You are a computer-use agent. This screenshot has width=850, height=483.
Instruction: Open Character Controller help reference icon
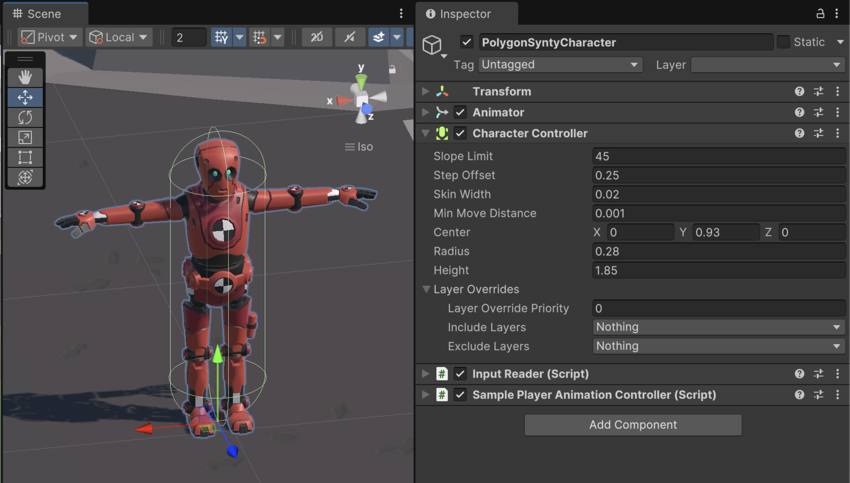[799, 133]
